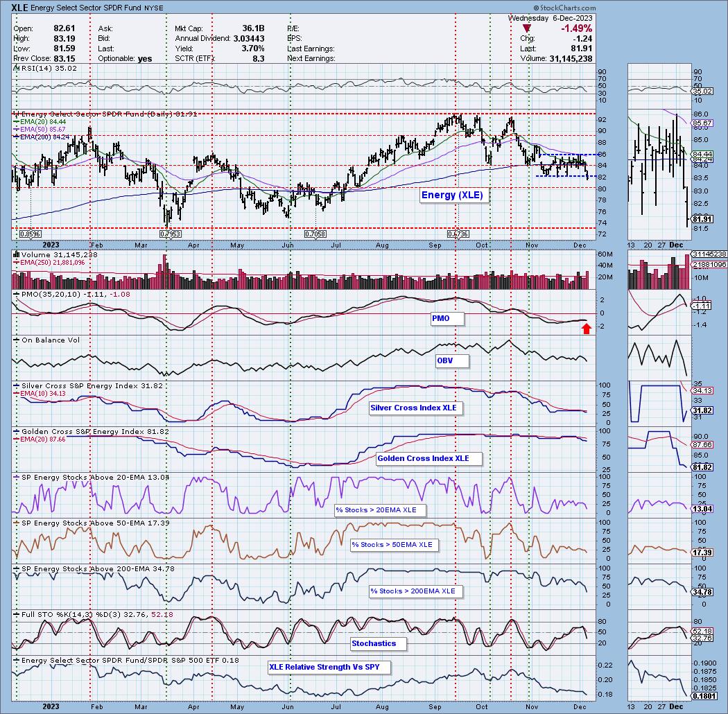Select the Wednesday 6-Dec-2023 date text
Screen dimensions: 728x714
[551, 18]
